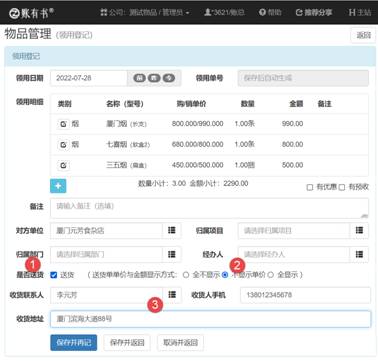This screenshot has width=378, height=361.
Task: Select the 不显示单价 radio option
Action: [225, 275]
